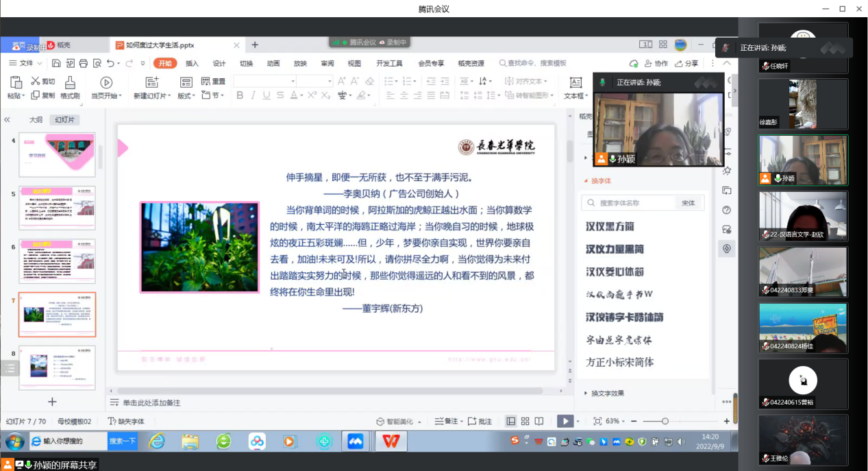Viewport: 868px width, 471px height.
Task: Click the clear formatting eraser icon
Action: pos(369,81)
